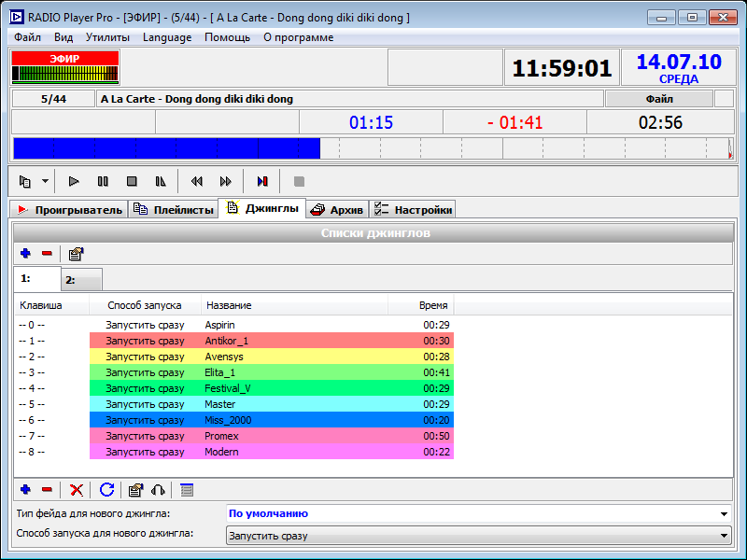This screenshot has width=747, height=560.
Task: Select the Modern jingle
Action: pos(234,452)
